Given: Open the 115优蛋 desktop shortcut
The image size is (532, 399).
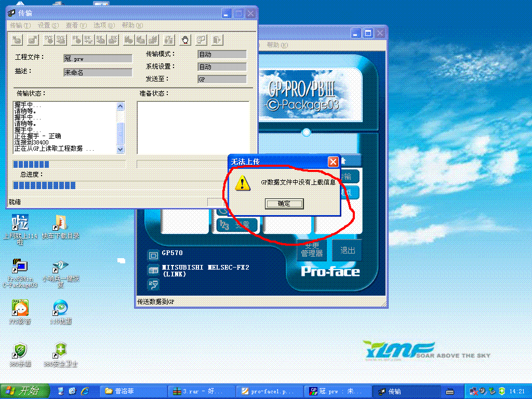Looking at the screenshot, I should click(60, 308).
